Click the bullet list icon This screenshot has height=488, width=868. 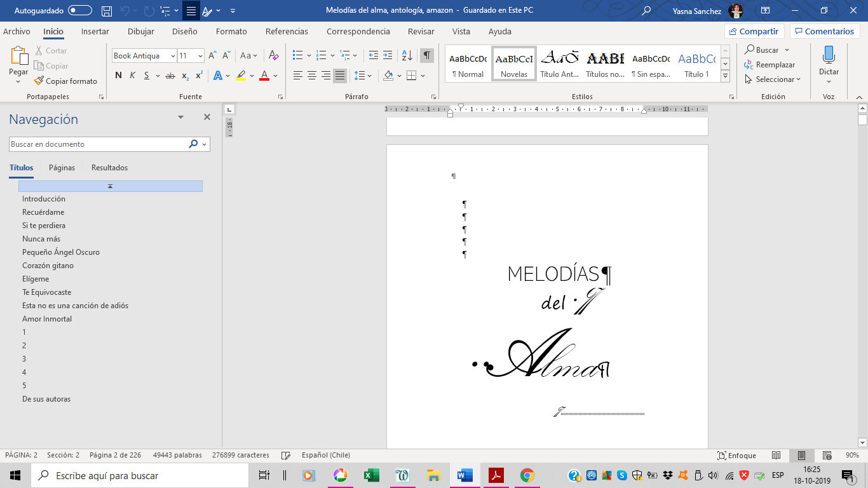pos(297,56)
